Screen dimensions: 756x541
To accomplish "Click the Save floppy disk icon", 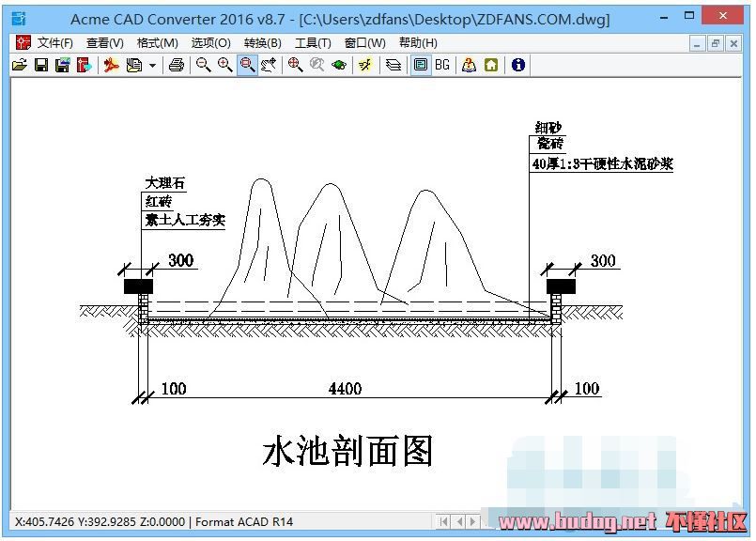I will pyautogui.click(x=41, y=65).
